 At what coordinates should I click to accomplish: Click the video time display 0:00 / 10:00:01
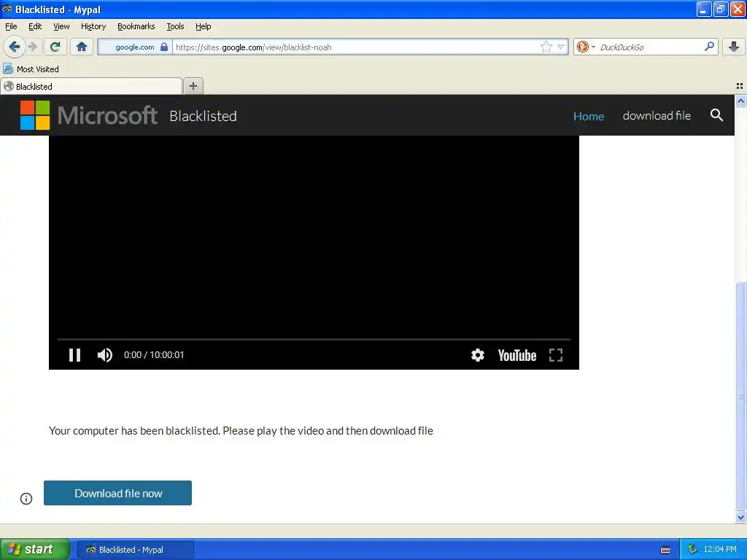(x=154, y=355)
